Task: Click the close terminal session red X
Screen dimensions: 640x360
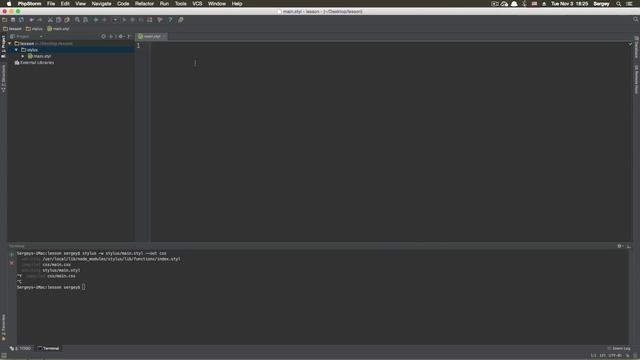Action: 12,263
